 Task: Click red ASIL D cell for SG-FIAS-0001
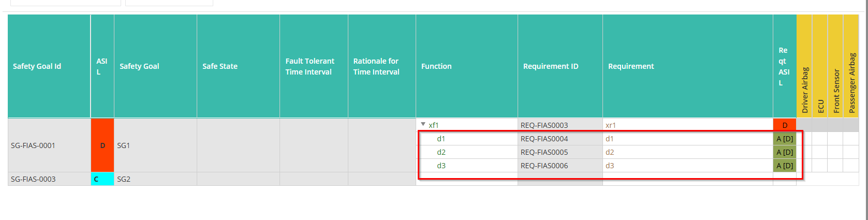point(102,145)
